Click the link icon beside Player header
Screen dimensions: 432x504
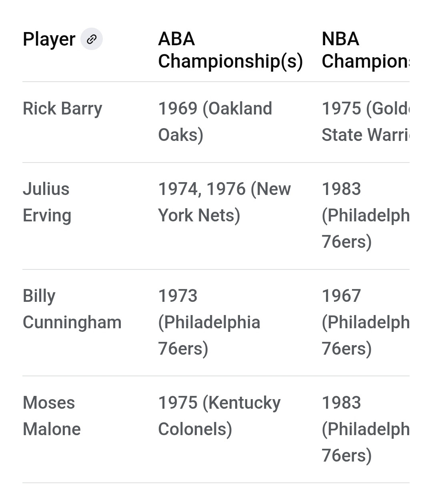click(92, 39)
